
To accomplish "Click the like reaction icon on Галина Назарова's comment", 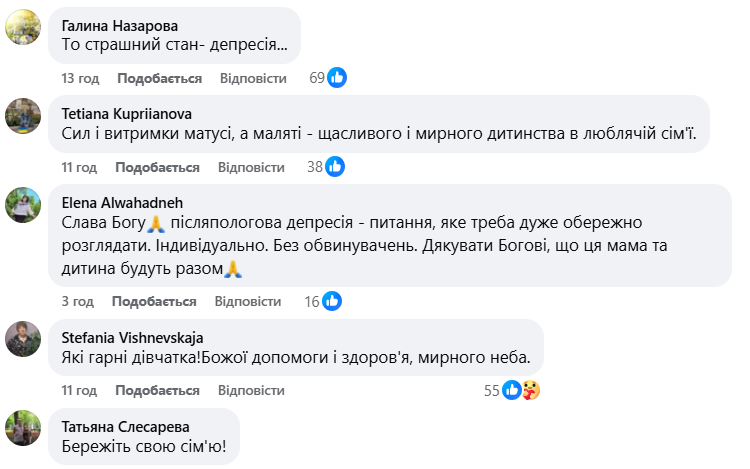I will (x=337, y=78).
